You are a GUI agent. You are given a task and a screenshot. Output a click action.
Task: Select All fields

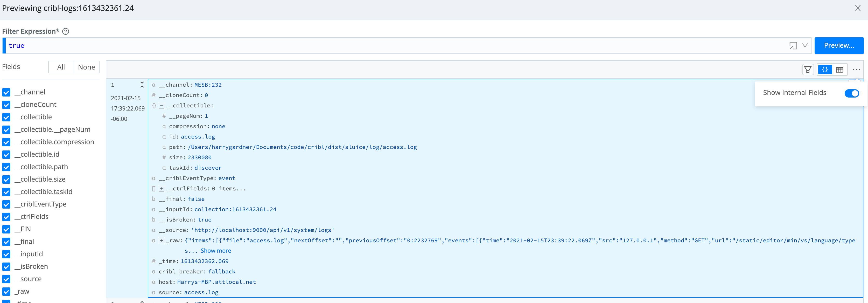click(x=61, y=67)
